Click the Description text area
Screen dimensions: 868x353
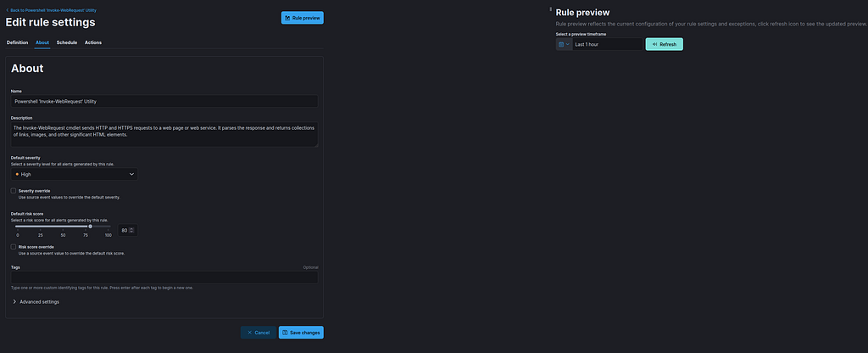(x=164, y=135)
